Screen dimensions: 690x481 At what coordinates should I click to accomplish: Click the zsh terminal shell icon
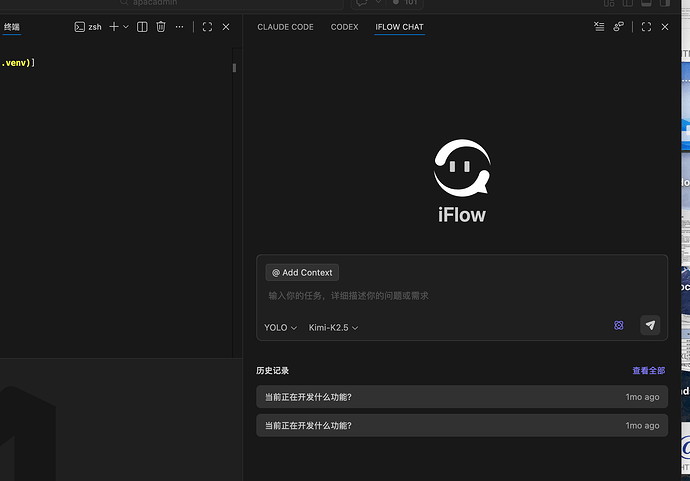[x=79, y=27]
